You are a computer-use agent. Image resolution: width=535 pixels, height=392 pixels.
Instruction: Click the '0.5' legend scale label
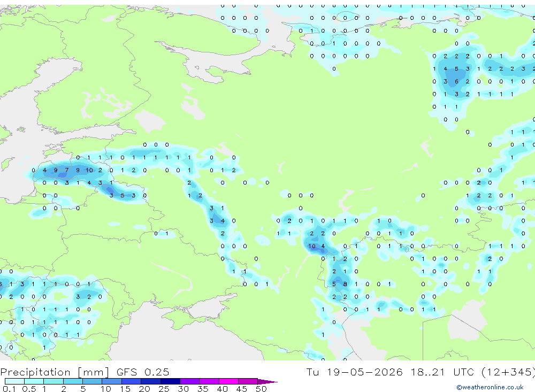29,389
